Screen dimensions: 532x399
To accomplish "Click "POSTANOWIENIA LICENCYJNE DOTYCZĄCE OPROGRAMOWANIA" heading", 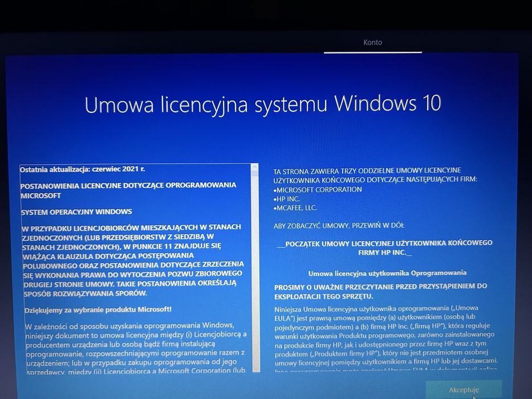I will (128, 190).
